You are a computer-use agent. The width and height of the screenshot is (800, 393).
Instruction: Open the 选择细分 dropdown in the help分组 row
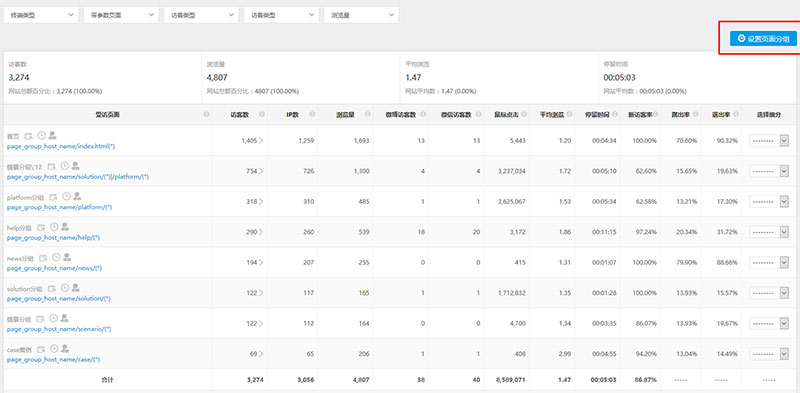tap(769, 232)
